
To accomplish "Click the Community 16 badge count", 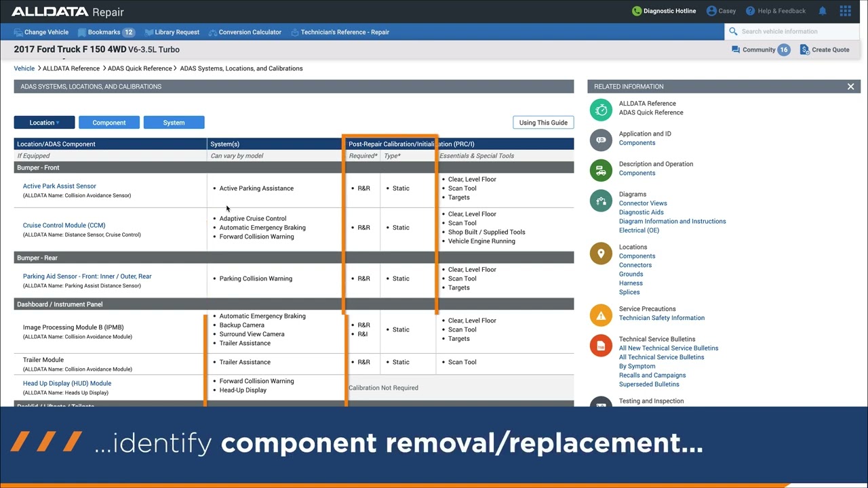I will pyautogui.click(x=784, y=49).
